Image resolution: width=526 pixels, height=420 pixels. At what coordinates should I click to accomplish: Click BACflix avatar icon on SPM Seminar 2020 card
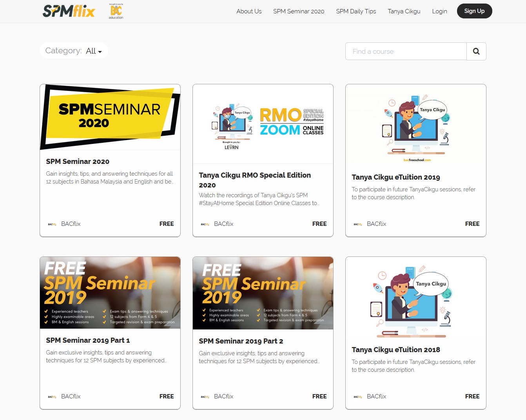point(52,224)
